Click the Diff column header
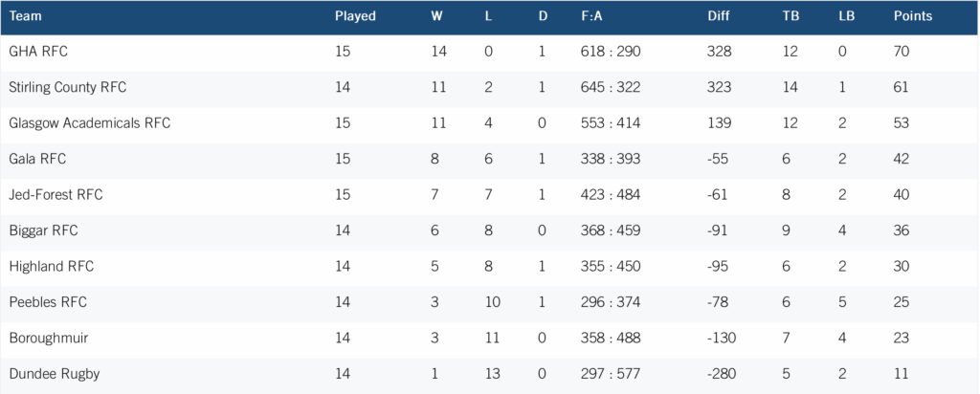Image resolution: width=980 pixels, height=394 pixels. pos(718,16)
